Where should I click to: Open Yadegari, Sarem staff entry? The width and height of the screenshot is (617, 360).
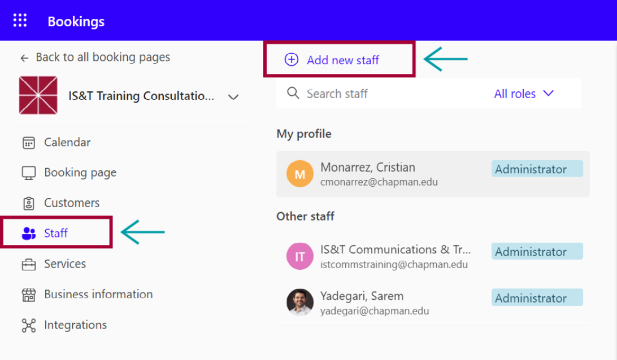[433, 303]
